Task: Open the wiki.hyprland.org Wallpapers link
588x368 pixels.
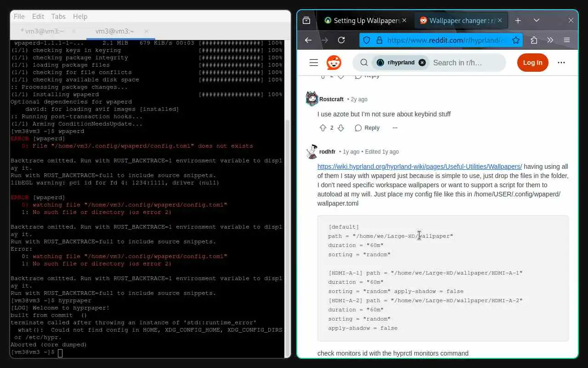Action: tap(419, 167)
